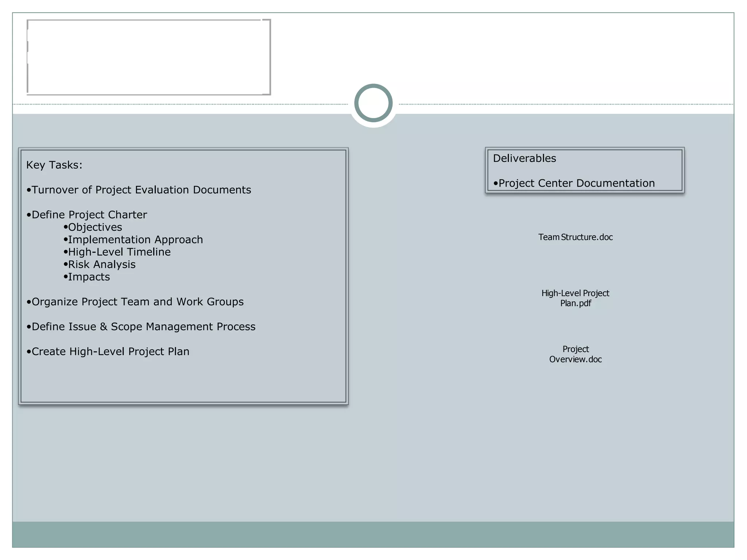Select 'Define Issue & Scope Management Process'

point(141,327)
